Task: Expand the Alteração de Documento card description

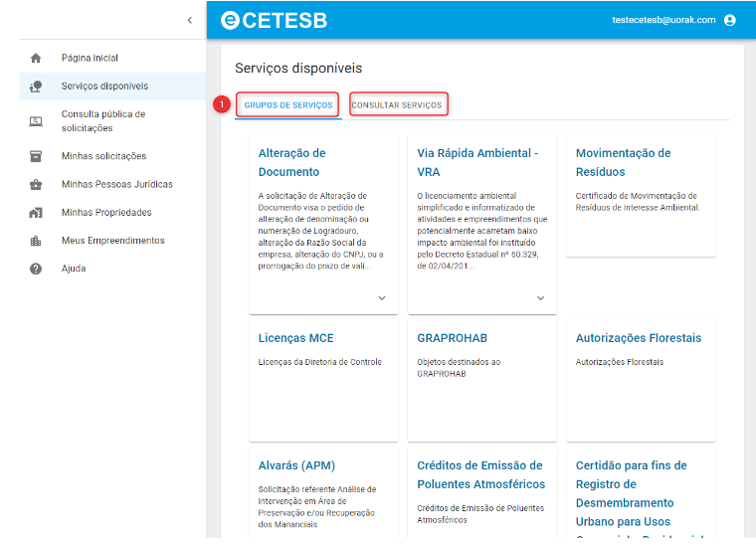Action: tap(382, 297)
